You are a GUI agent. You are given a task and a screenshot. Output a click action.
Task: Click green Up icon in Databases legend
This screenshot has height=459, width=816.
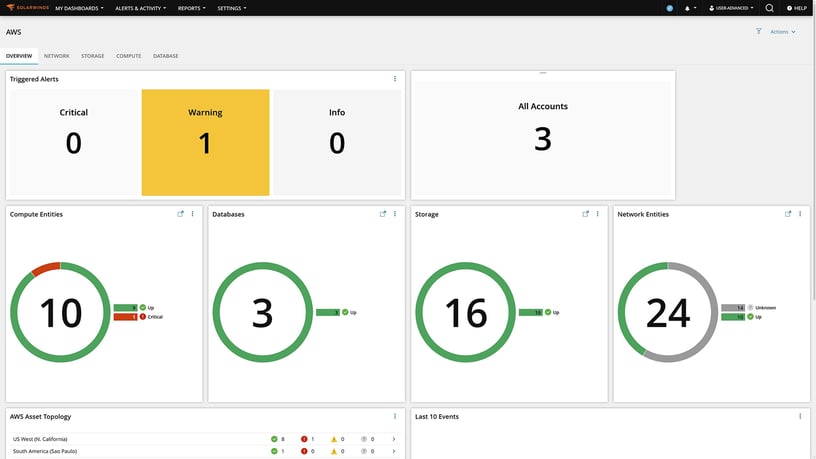345,312
